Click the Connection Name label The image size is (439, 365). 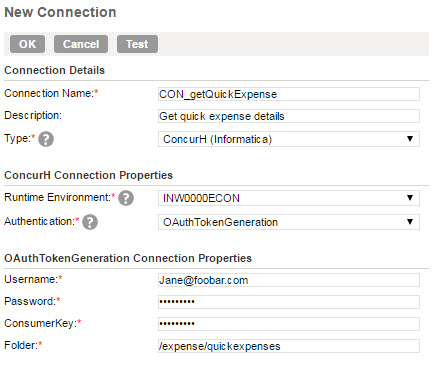coord(51,93)
